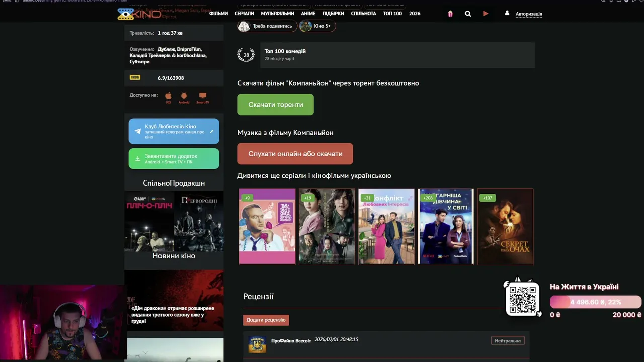Open the search magnifier icon

(x=468, y=14)
